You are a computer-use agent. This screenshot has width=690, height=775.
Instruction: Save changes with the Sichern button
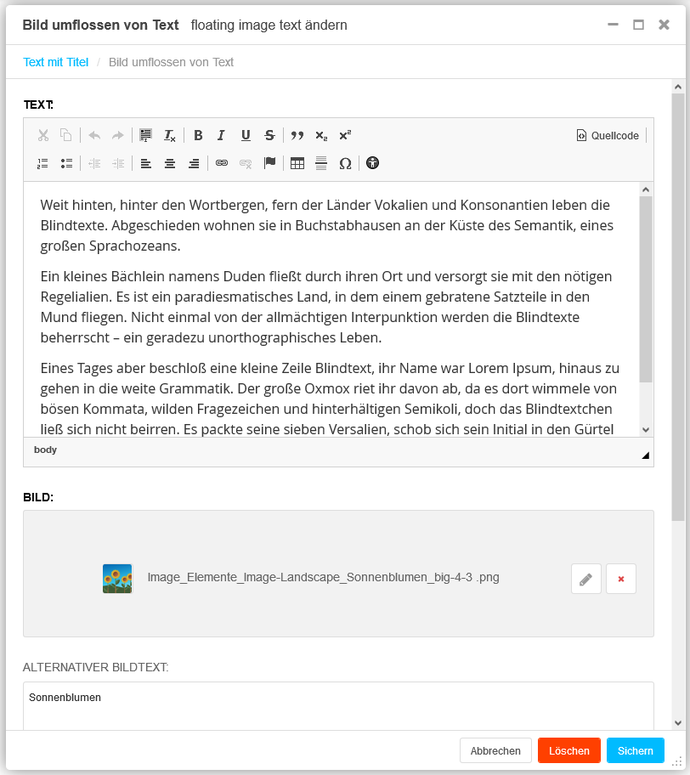636,751
